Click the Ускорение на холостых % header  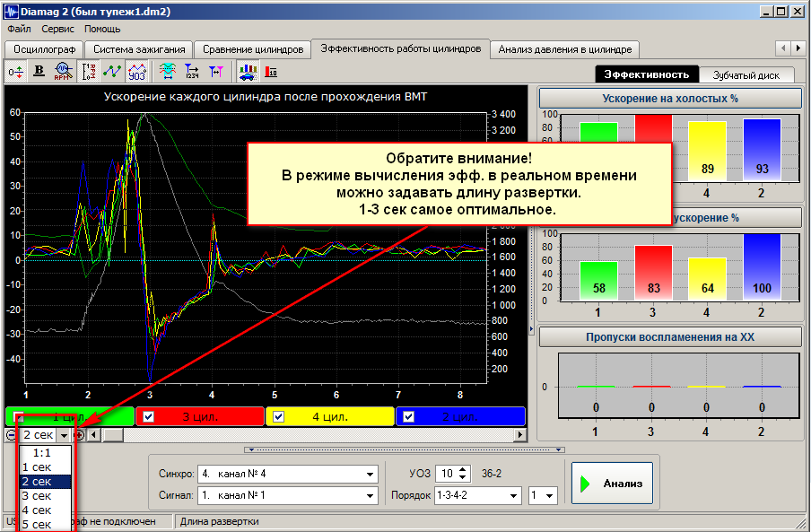670,98
